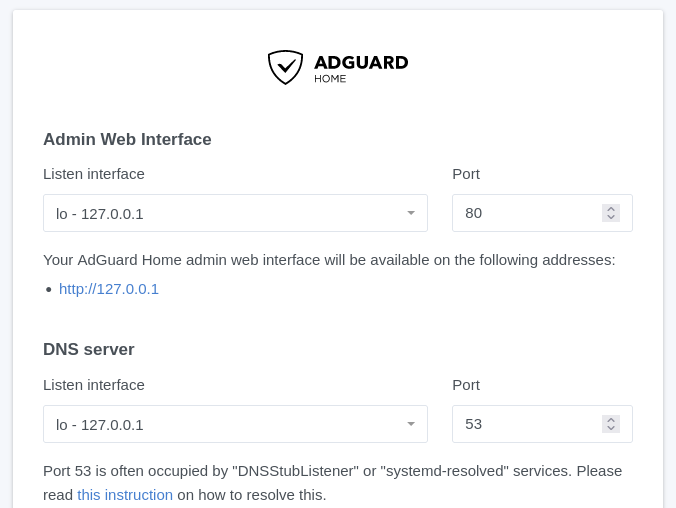Click the Admin Web Interface section heading
Image resolution: width=676 pixels, height=508 pixels.
click(x=127, y=139)
